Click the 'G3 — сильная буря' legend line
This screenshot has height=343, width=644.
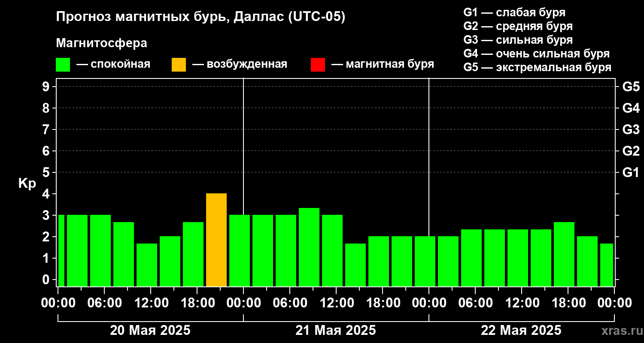518,40
